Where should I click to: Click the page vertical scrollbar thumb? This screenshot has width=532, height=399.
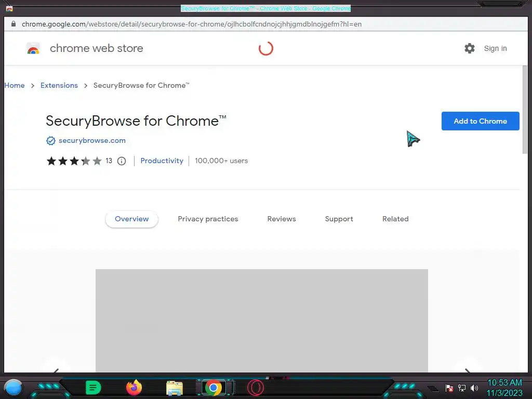click(525, 109)
